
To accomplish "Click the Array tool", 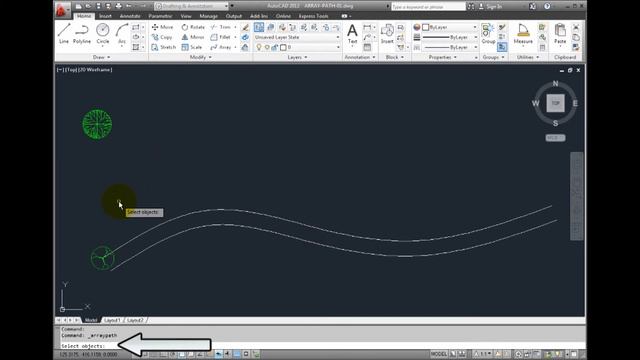I will point(221,47).
